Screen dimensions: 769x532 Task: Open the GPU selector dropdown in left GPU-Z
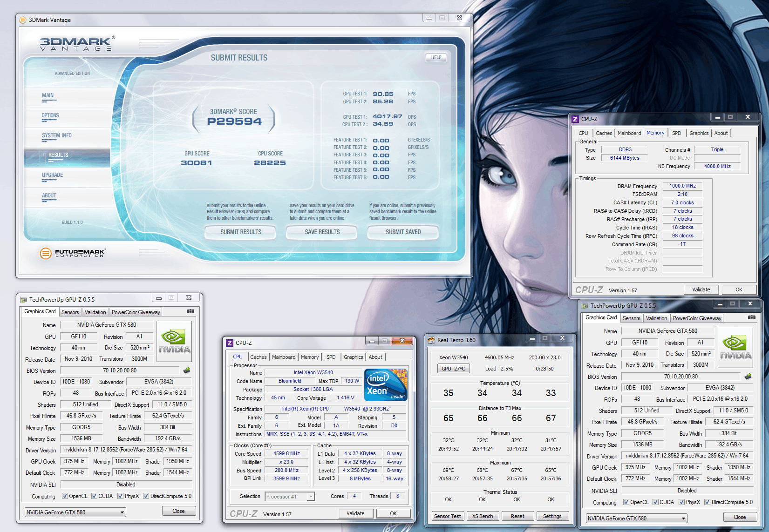(75, 512)
